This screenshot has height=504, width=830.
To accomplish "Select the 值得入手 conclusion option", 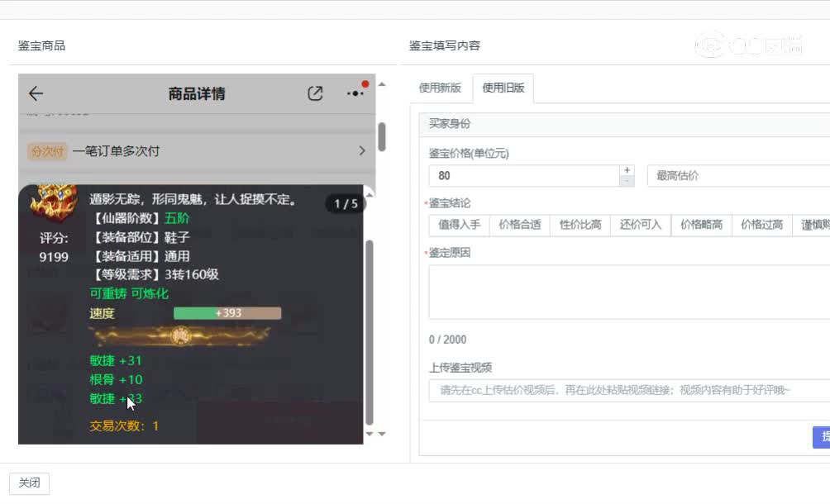I will [460, 225].
